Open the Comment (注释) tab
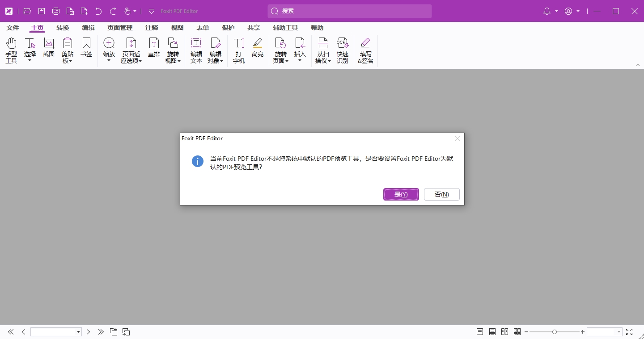Screen dimensions: 644x339 point(152,28)
